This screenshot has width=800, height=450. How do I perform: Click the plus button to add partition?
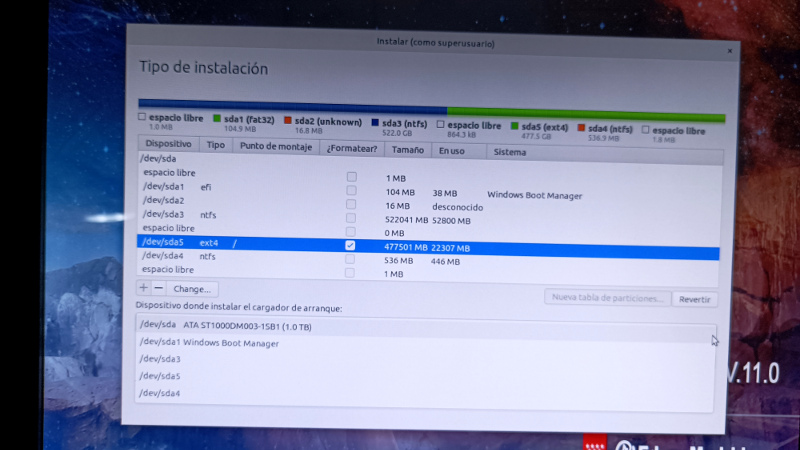[143, 288]
